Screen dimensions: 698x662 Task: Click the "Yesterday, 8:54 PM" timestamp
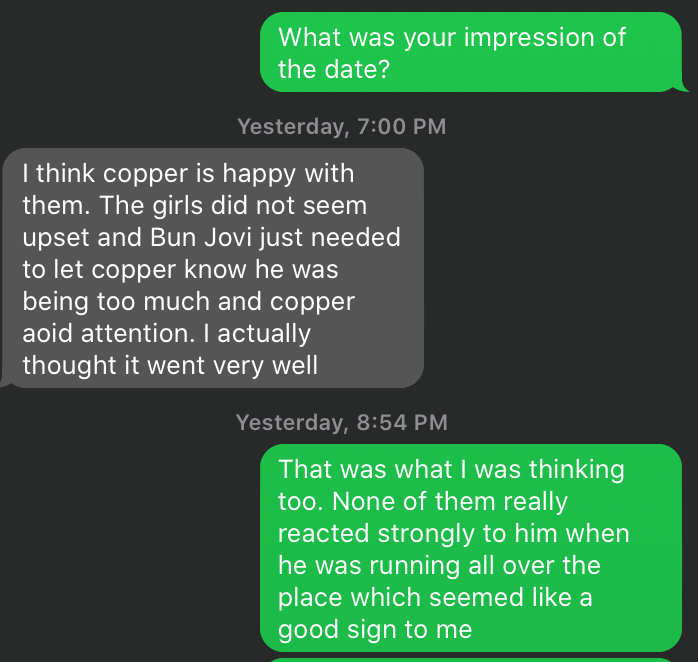pyautogui.click(x=341, y=422)
